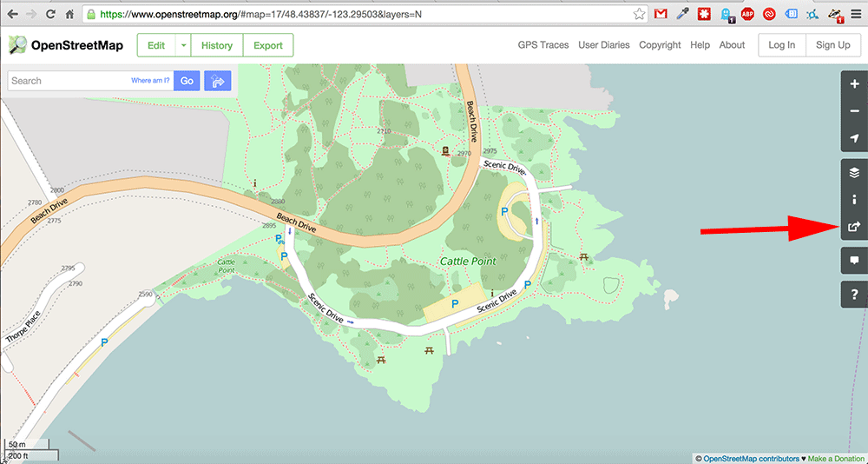Click the house number 2800 label

pyautogui.click(x=56, y=190)
